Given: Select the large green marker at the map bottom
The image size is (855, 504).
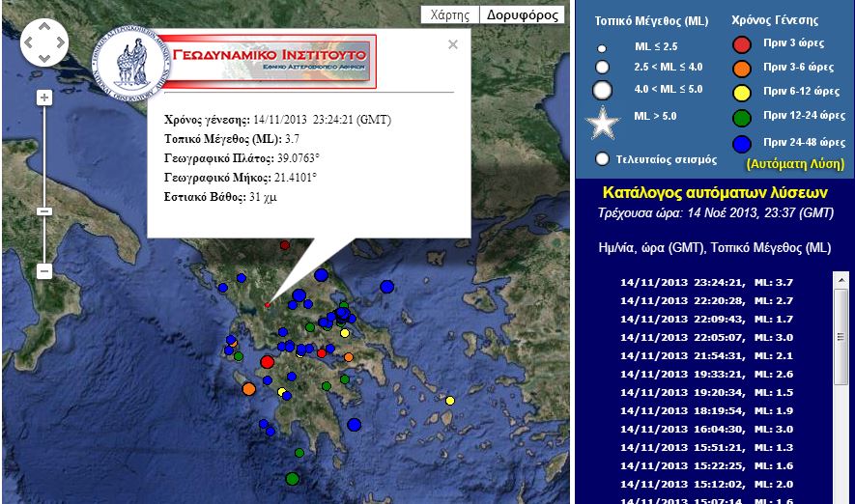Looking at the screenshot, I should 292,477.
